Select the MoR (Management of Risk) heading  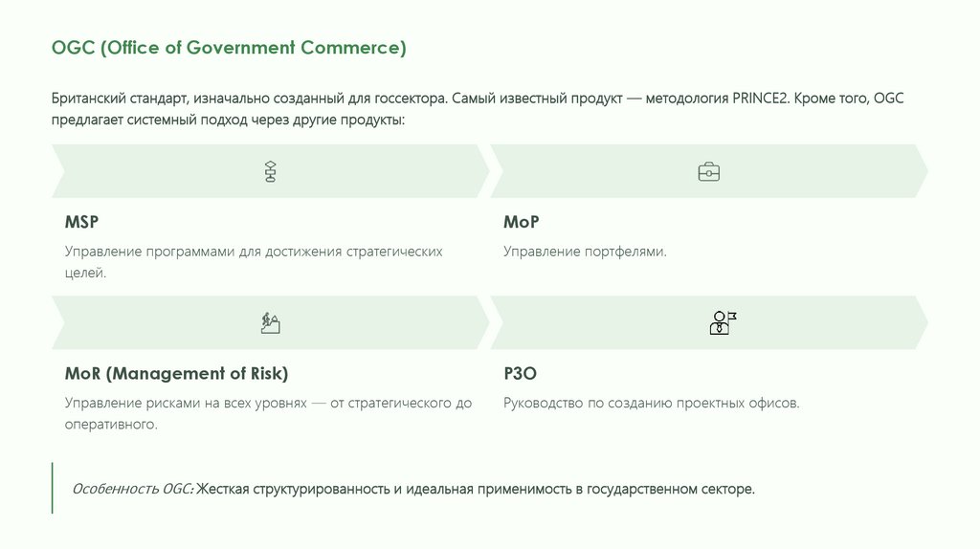(176, 374)
